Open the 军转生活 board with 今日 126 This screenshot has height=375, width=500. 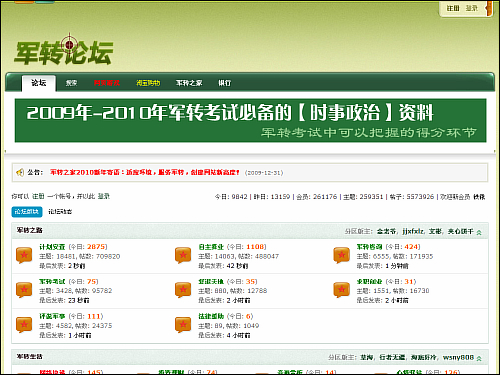click(x=409, y=372)
